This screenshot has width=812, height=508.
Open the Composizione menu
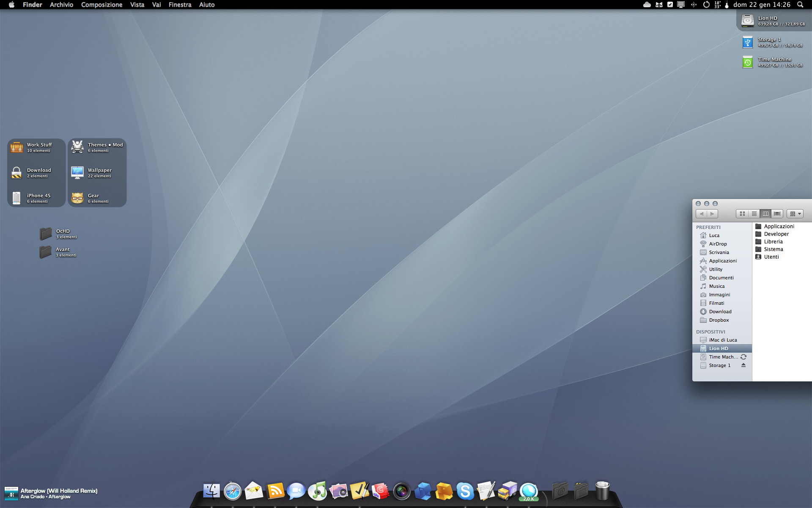(x=101, y=5)
